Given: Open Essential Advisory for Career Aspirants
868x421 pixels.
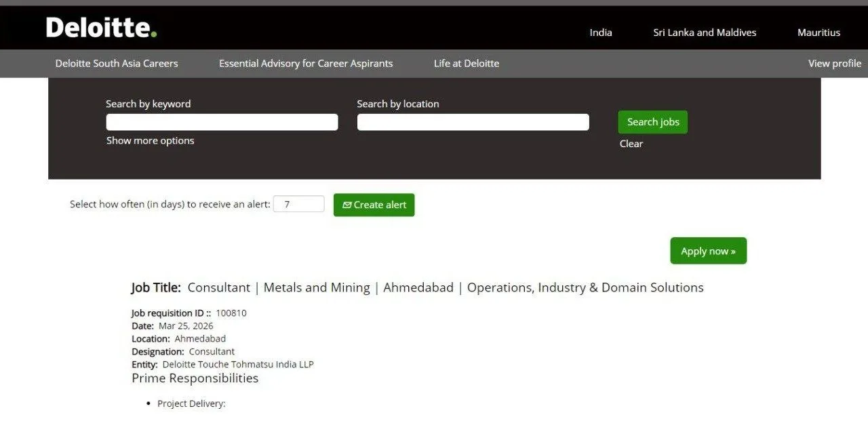Looking at the screenshot, I should (x=306, y=64).
